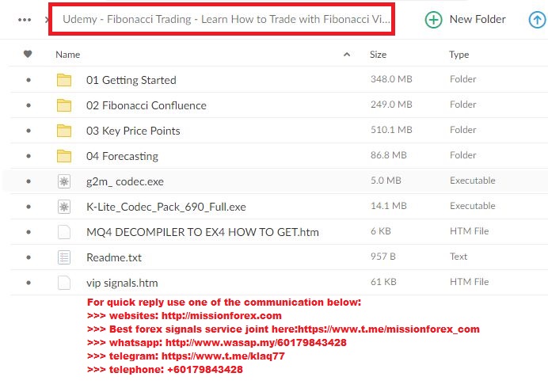This screenshot has width=548, height=392.
Task: Click the Text type of Readme.txt
Action: (x=459, y=257)
